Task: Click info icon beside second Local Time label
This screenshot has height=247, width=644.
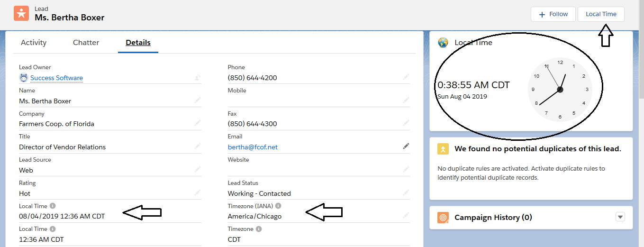Action: (53, 229)
